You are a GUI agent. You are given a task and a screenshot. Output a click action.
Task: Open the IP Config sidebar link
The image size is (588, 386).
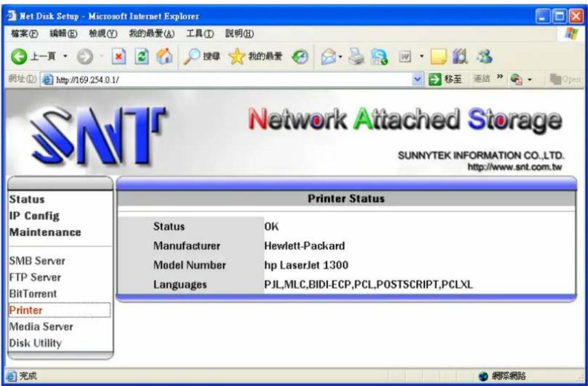click(35, 216)
